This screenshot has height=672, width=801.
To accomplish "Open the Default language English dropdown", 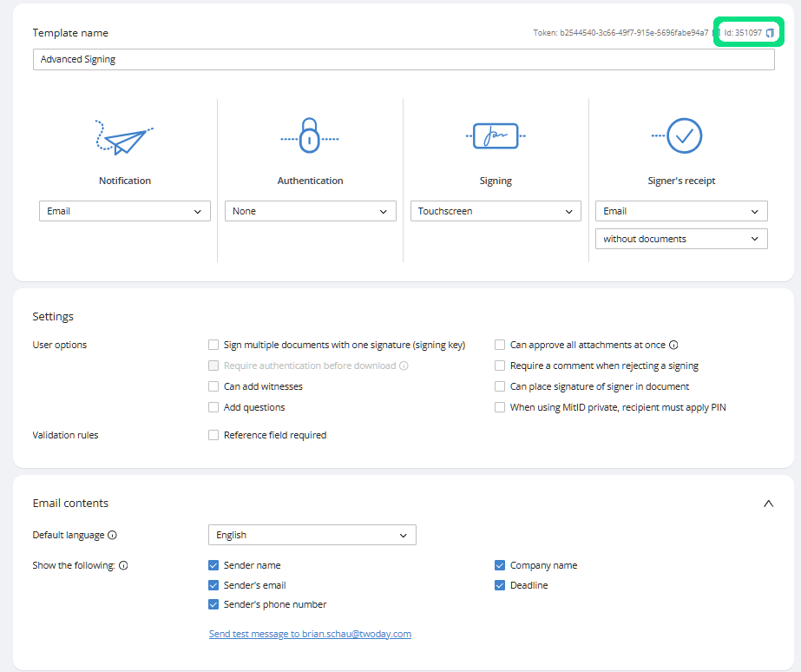I will pyautogui.click(x=312, y=535).
